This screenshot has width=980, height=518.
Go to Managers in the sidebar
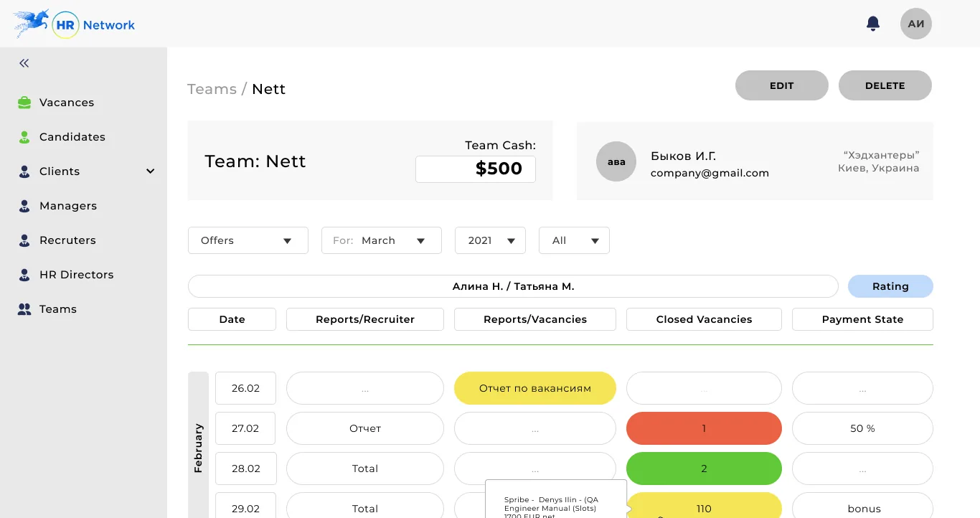click(68, 206)
